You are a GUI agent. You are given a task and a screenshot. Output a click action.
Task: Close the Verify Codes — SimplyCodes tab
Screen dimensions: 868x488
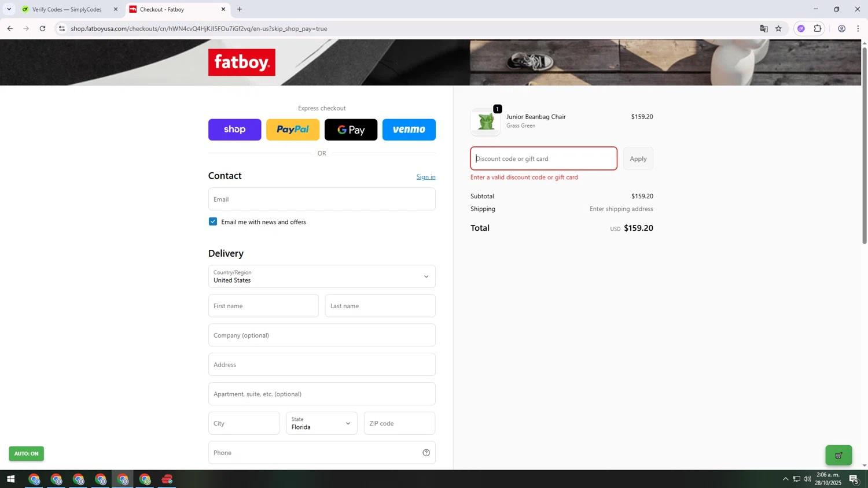pos(116,9)
